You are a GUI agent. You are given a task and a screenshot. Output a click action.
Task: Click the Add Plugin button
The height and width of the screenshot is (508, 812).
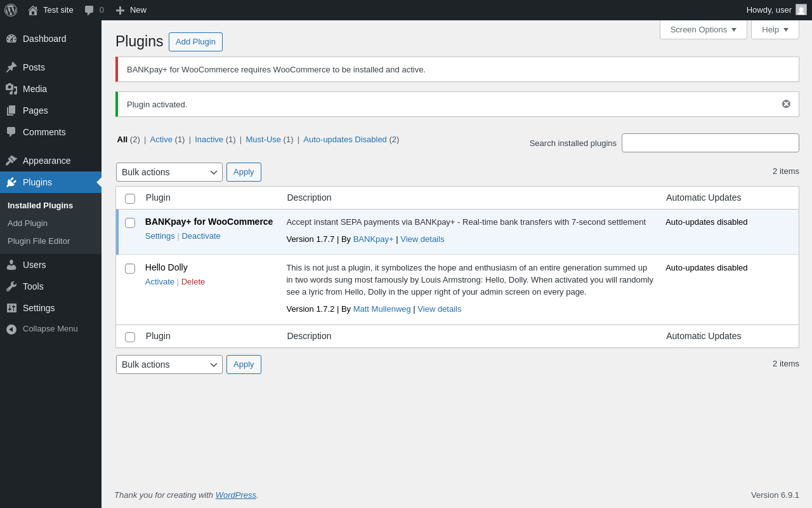tap(195, 42)
